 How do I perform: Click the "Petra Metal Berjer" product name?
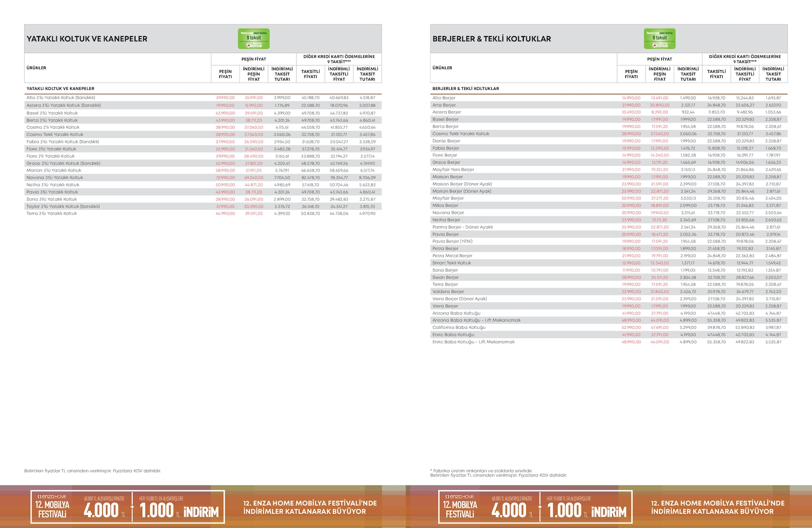pyautogui.click(x=452, y=256)
